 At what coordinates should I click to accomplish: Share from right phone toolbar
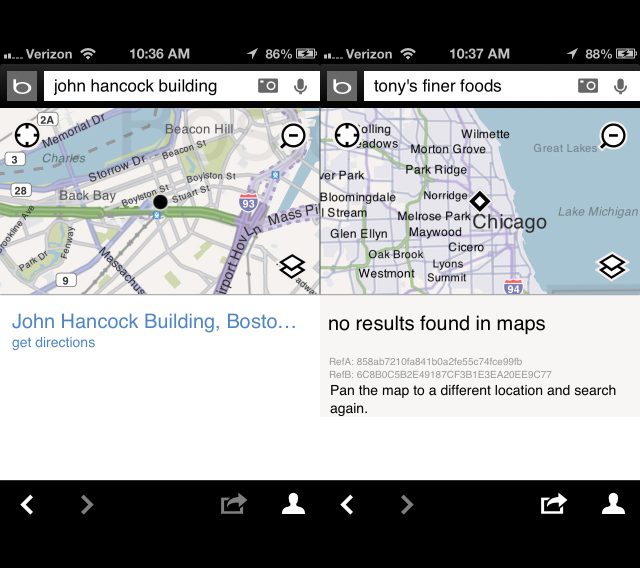tap(553, 504)
